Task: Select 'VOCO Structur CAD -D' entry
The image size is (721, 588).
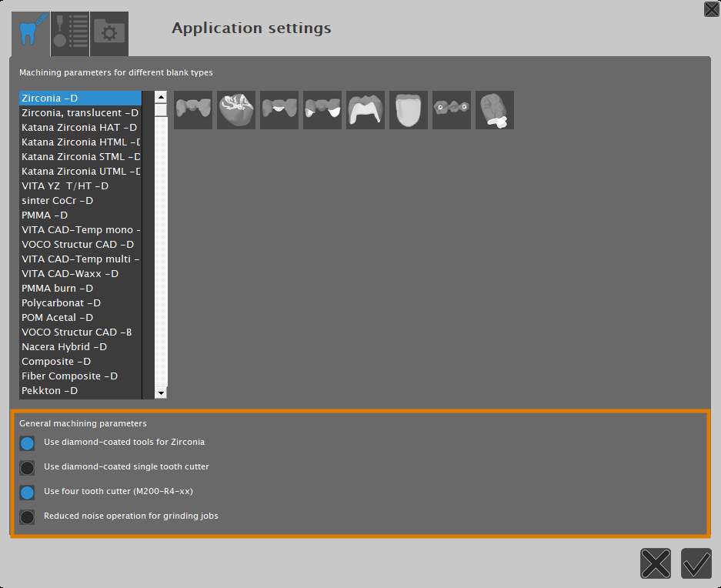Action: [81, 244]
